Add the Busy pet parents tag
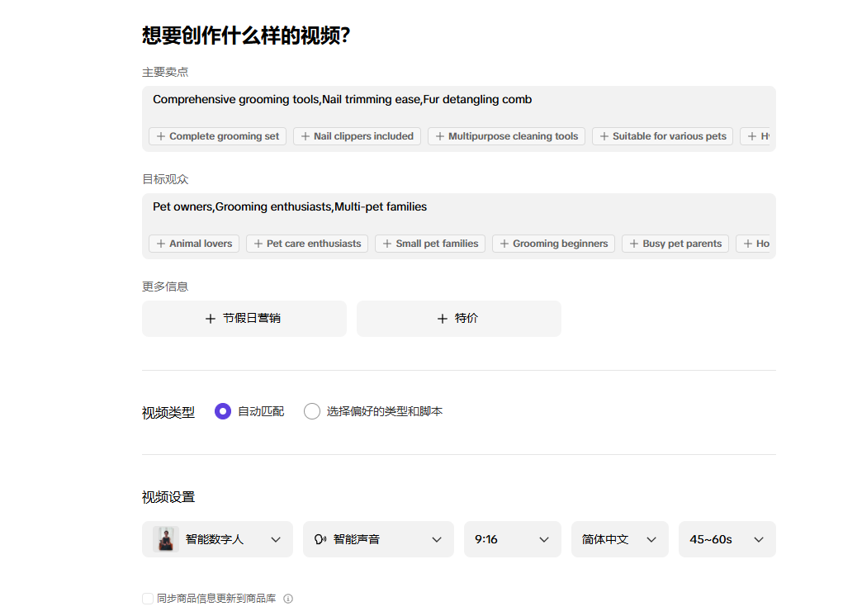843x616 pixels. pos(675,244)
